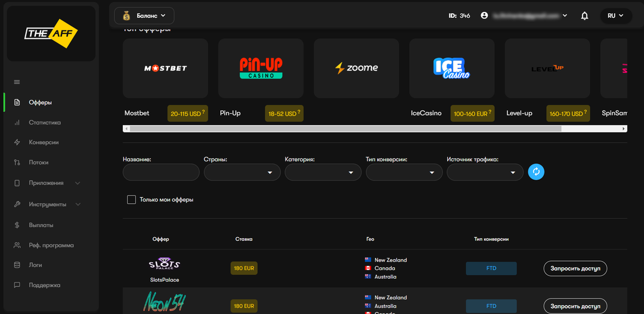Request access to the SlotsPalace offer

point(575,268)
